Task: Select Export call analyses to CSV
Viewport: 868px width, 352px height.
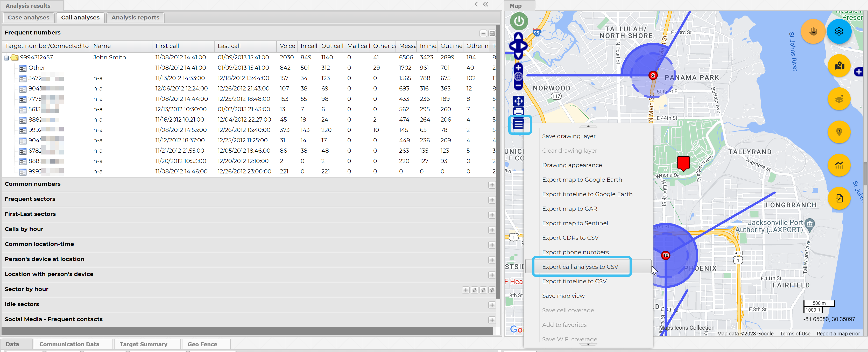Action: tap(580, 266)
